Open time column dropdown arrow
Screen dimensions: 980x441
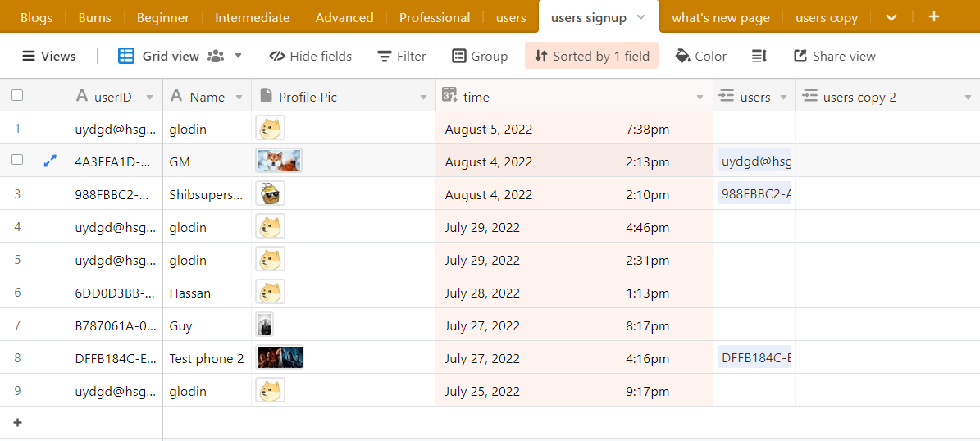coord(700,98)
